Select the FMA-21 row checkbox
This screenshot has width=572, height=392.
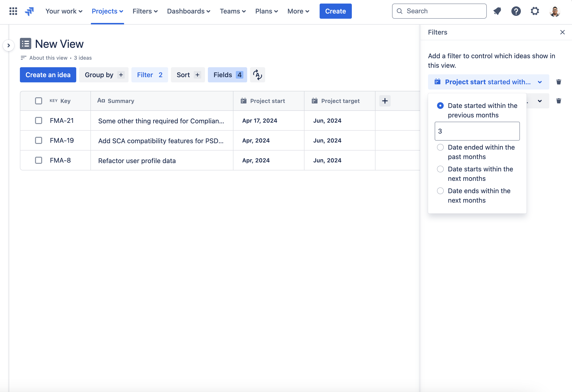click(39, 120)
